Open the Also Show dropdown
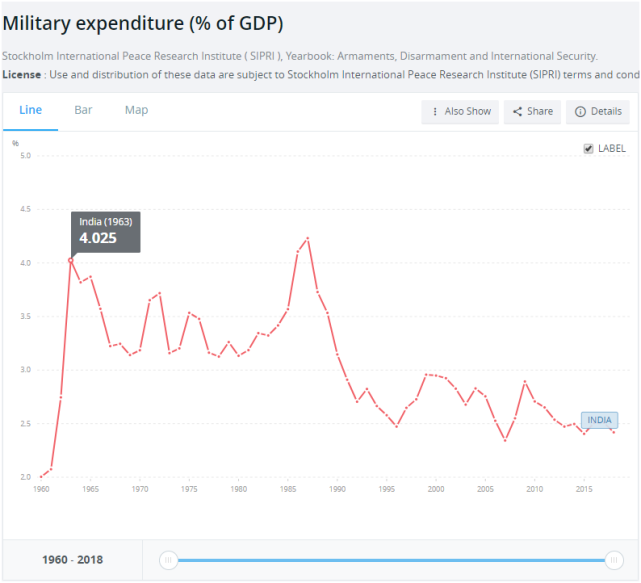641x583 pixels. (x=460, y=112)
